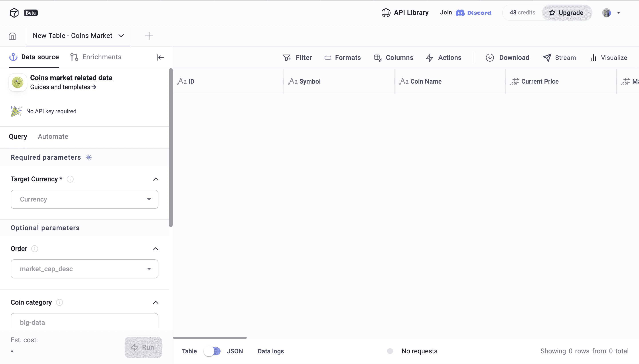This screenshot has height=364, width=639.
Task: Switch to the Automate tab
Action: (53, 137)
